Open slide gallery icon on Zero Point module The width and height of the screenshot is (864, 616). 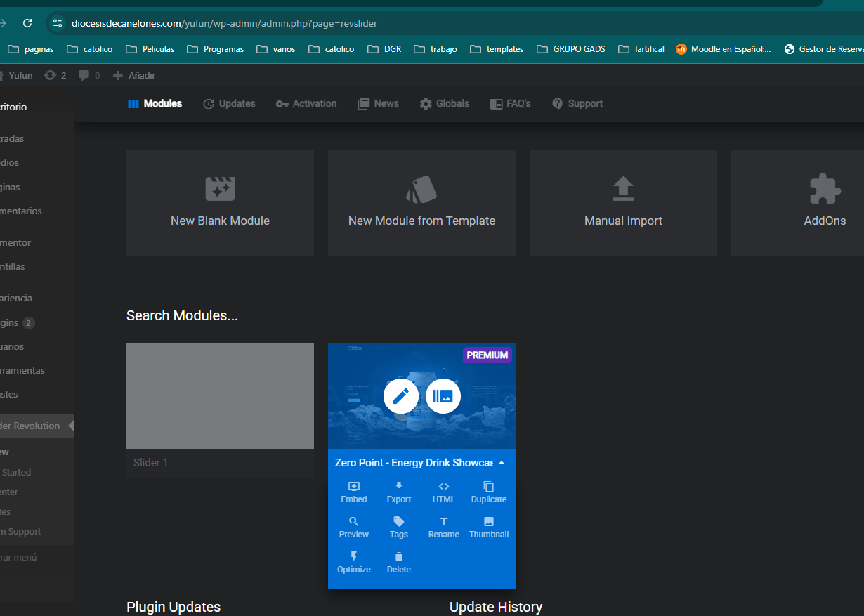click(x=443, y=396)
